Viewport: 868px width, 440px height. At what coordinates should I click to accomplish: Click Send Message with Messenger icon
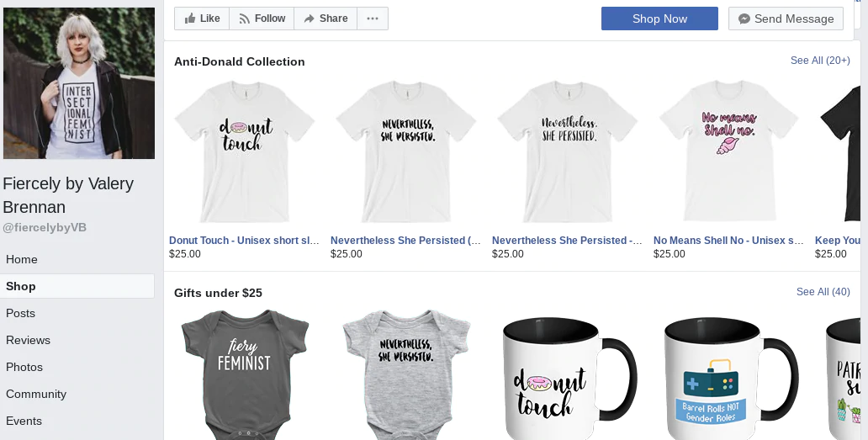786,19
